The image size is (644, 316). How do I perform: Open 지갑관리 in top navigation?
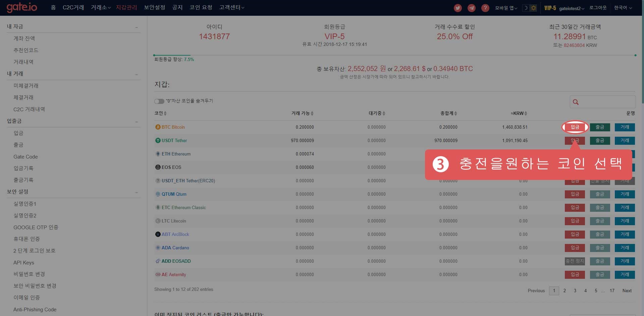(126, 7)
